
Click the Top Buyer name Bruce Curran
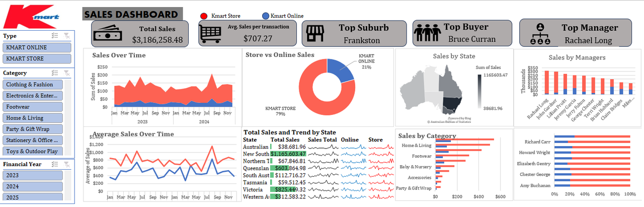pyautogui.click(x=472, y=39)
